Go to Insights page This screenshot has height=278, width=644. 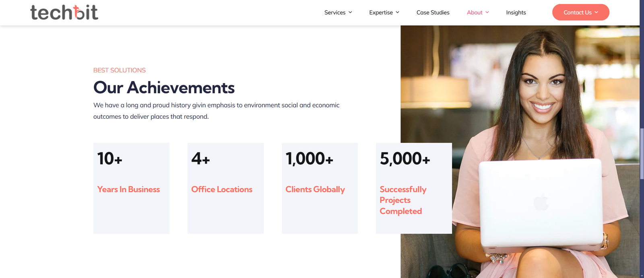(516, 12)
